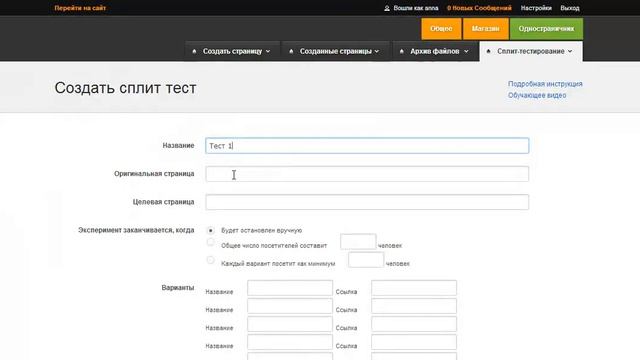Viewport: 640px width, 360px height.
Task: Open the "Обучающее видео" link
Action: pyautogui.click(x=537, y=95)
